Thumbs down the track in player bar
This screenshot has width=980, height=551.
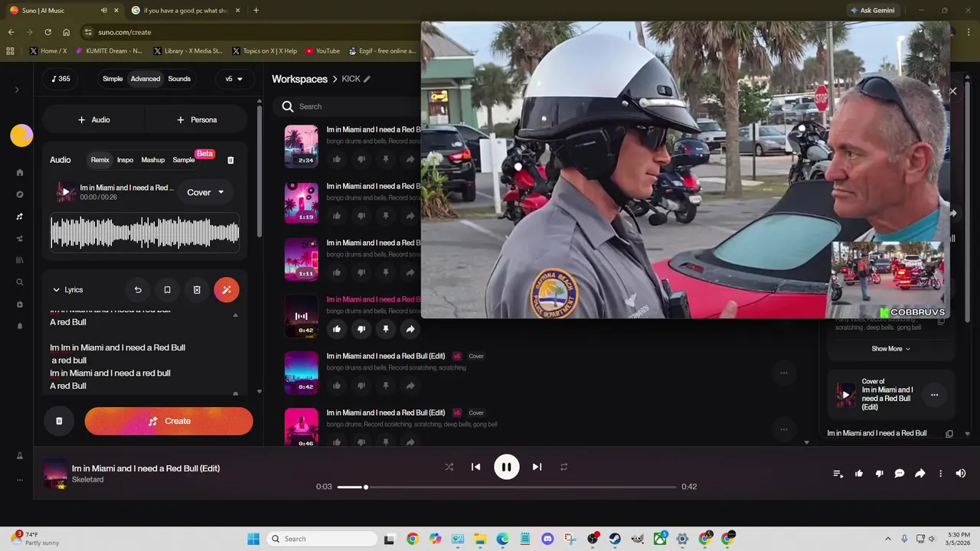click(x=879, y=474)
